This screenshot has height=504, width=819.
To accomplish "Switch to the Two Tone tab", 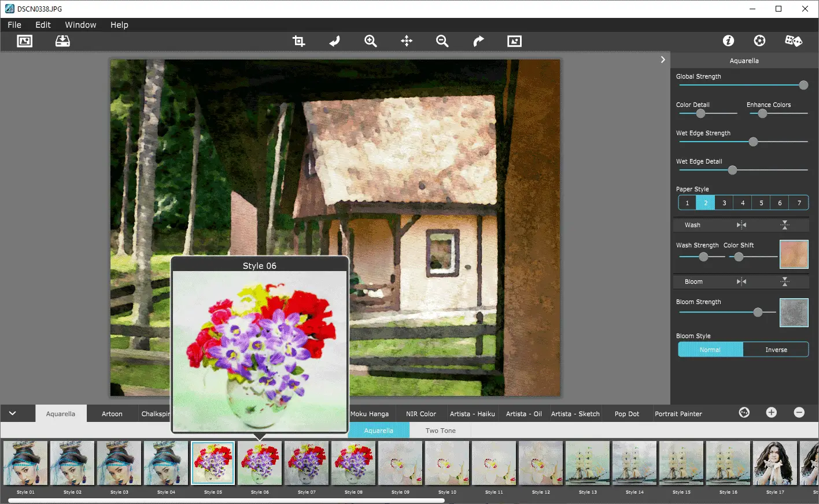I will [x=440, y=430].
